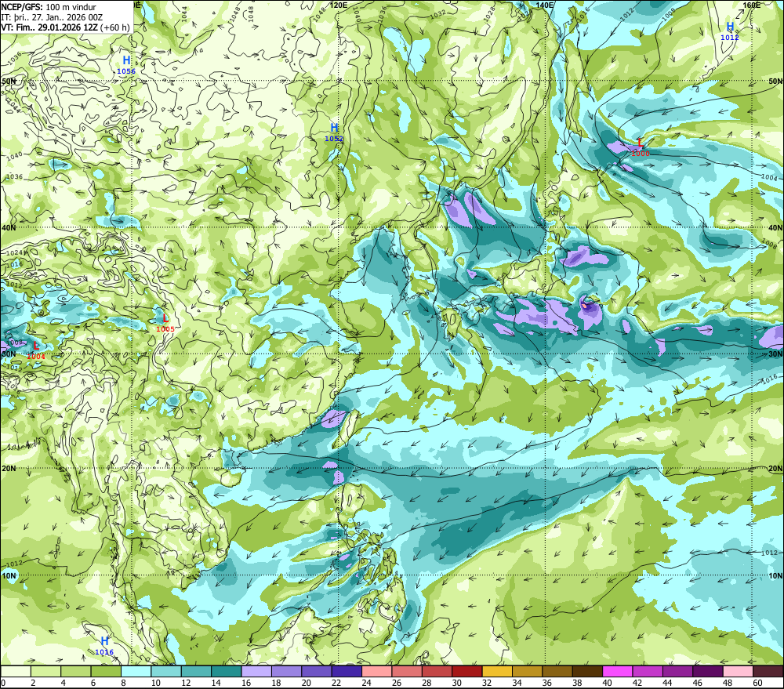Pick the 46–48 dark purple legend swatch
Image resolution: width=784 pixels, height=689 pixels.
708,671
